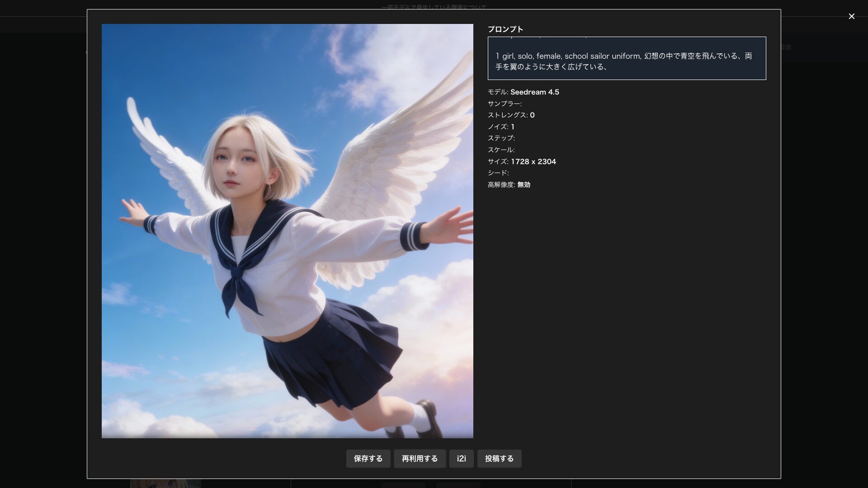The height and width of the screenshot is (488, 868).
Task: Click the シード label
Action: 498,173
